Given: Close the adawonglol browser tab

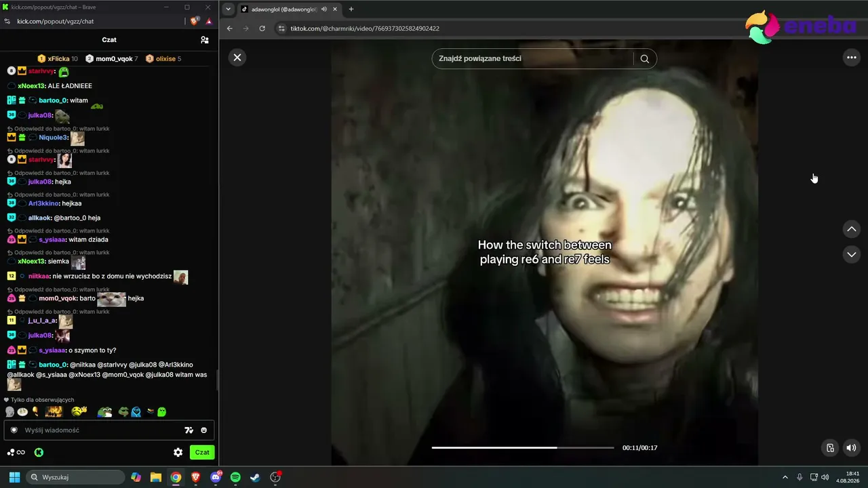Looking at the screenshot, I should coord(335,9).
